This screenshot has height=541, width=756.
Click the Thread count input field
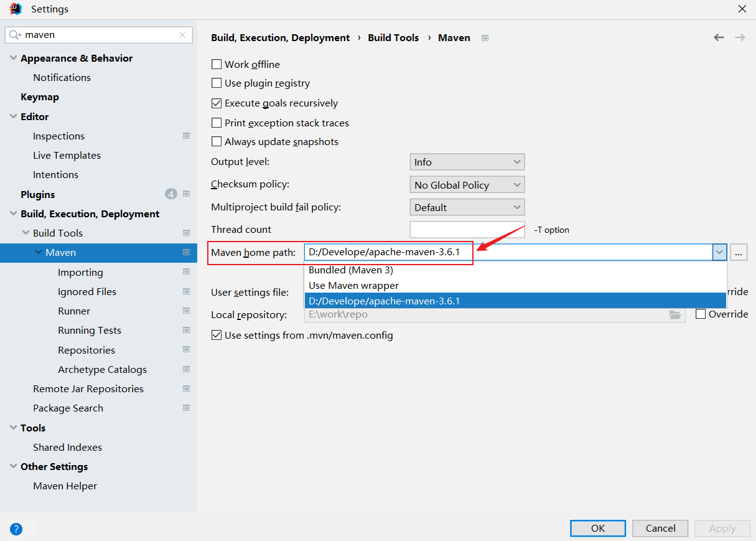(x=467, y=230)
